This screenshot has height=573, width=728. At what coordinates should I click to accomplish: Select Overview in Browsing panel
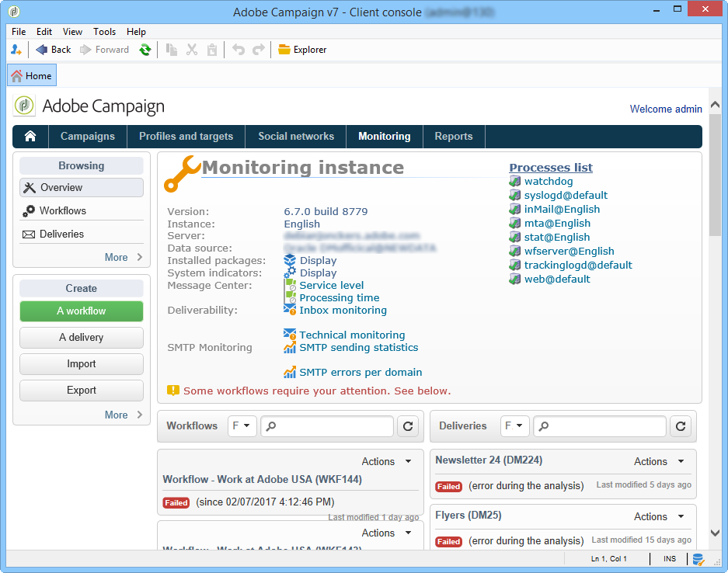[82, 187]
